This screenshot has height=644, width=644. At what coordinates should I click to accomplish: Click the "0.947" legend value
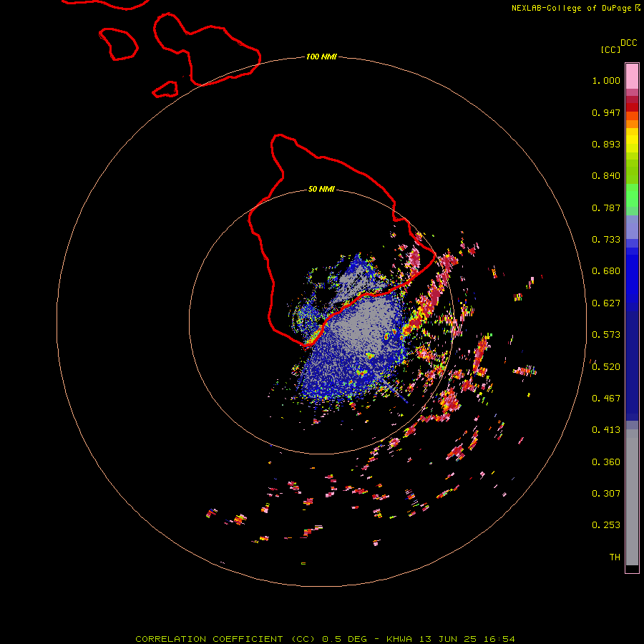[606, 112]
